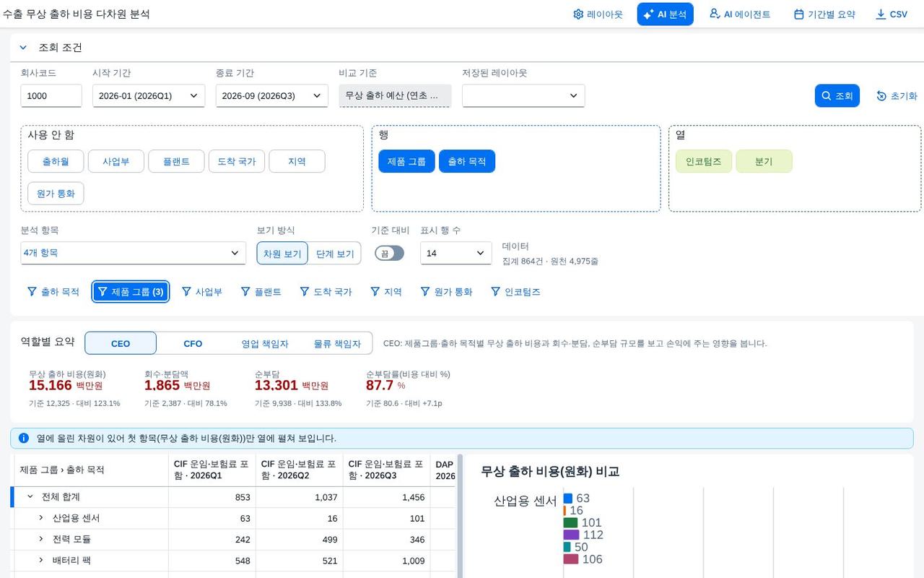The image size is (924, 578).
Task: Click the 회사코드 input field
Action: point(51,96)
